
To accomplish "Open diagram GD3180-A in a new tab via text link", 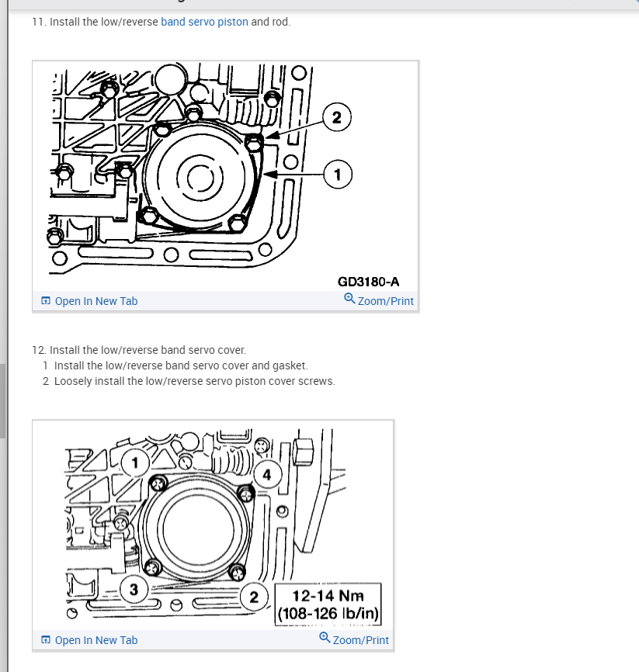I will [x=96, y=301].
